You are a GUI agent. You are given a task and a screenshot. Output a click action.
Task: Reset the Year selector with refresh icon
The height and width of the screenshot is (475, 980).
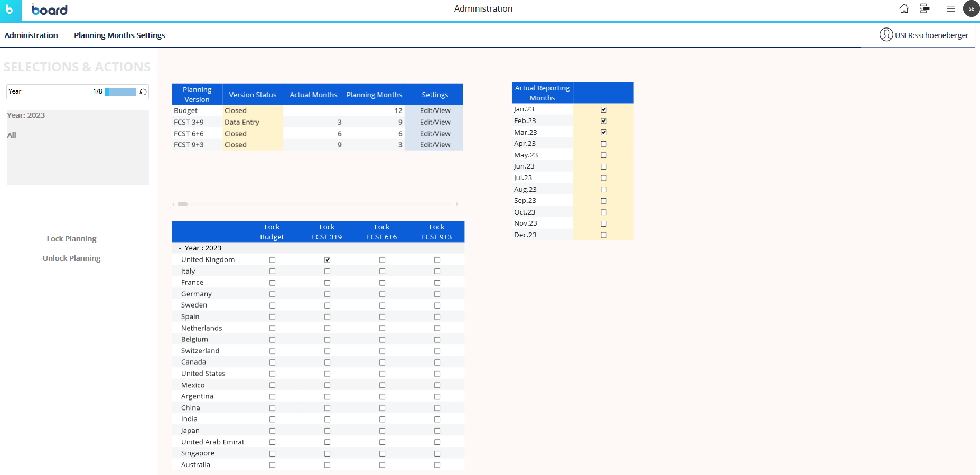143,91
